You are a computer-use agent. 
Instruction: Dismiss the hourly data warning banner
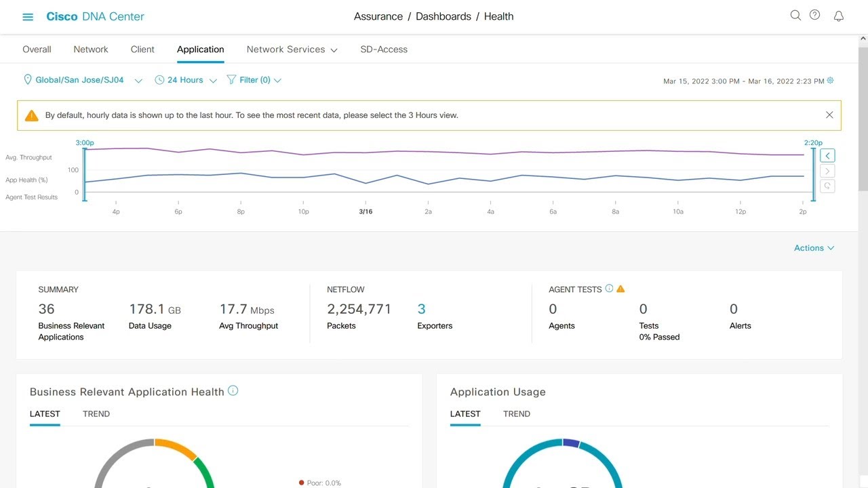coord(829,115)
